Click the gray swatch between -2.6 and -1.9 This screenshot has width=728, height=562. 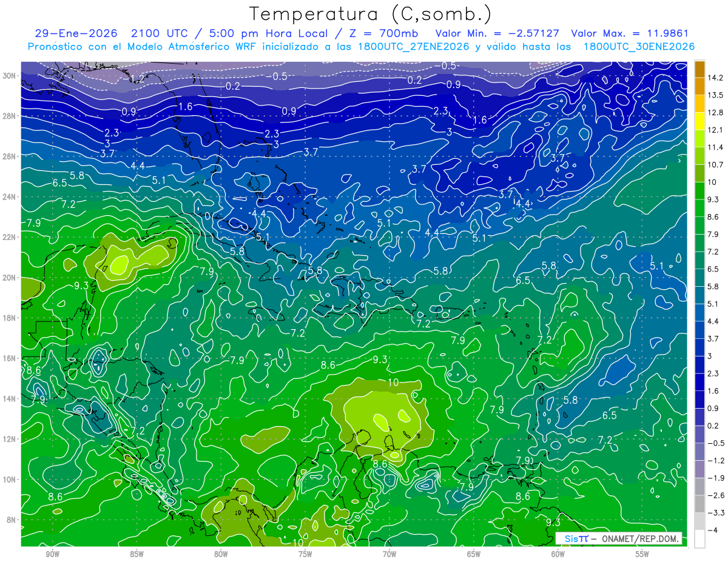[699, 487]
